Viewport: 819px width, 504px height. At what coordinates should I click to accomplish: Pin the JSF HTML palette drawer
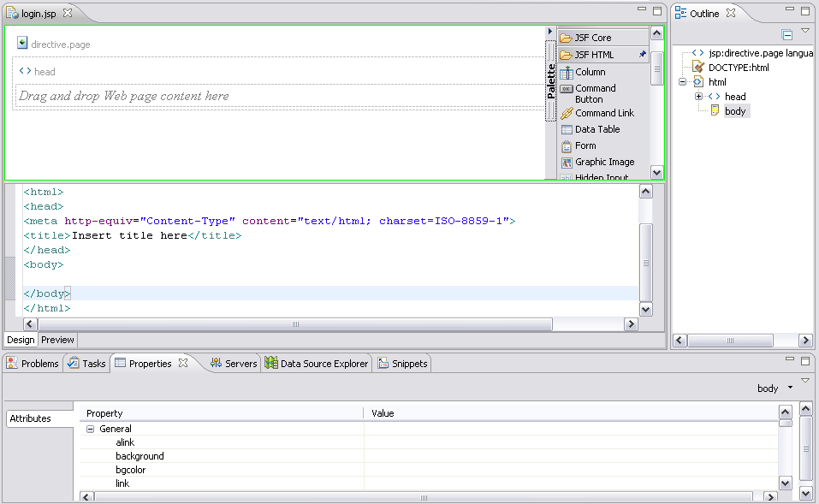[x=642, y=54]
